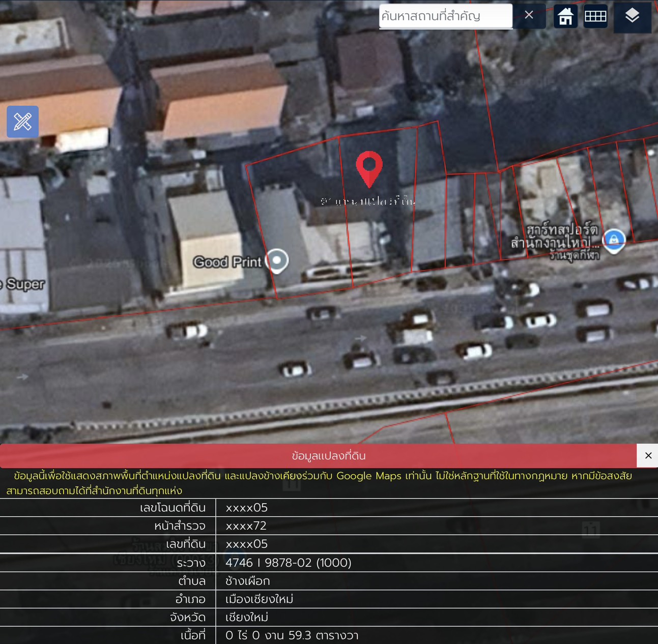Click the blue lock marker by ฮาร์ทสปอร์ต
Viewport: 658px width, 644px height.
pos(614,240)
